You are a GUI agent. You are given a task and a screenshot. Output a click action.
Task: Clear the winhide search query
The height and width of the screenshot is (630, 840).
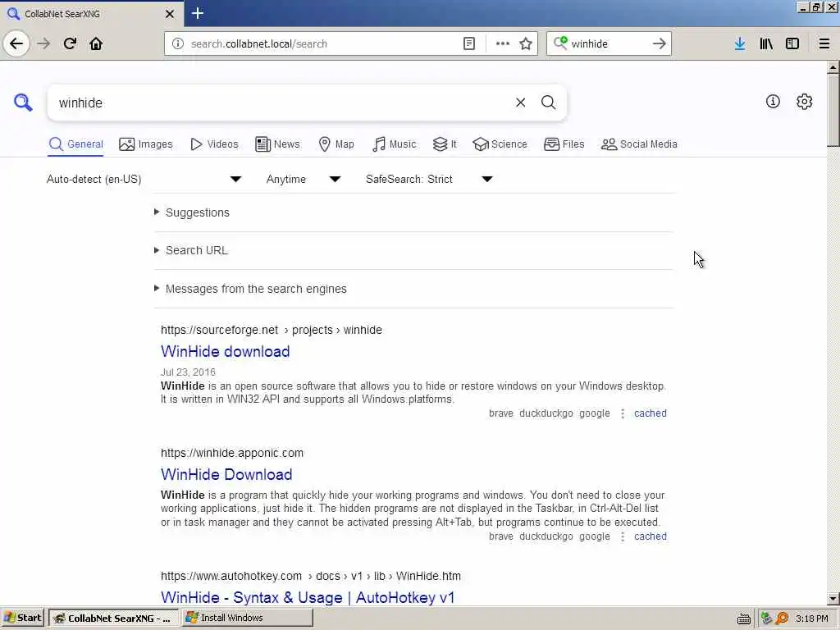(x=520, y=103)
